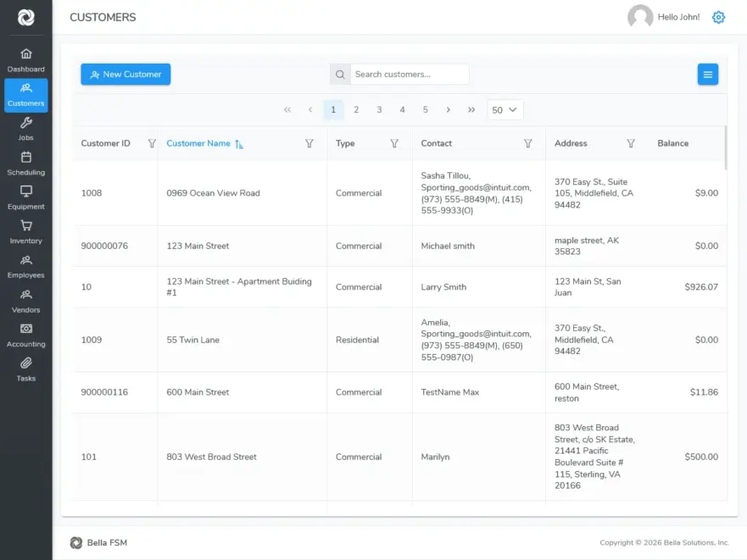Filter the Customer Name column
This screenshot has height=560, width=747.
[309, 143]
